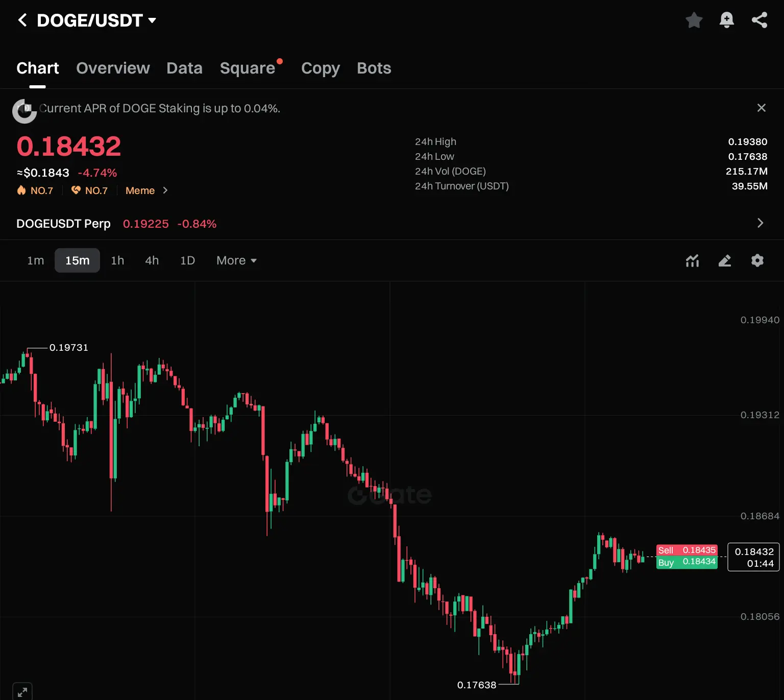Switch to the Chart tab

pyautogui.click(x=38, y=68)
